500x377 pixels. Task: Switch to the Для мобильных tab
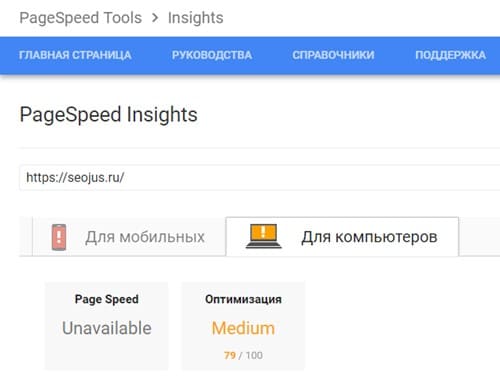click(129, 236)
